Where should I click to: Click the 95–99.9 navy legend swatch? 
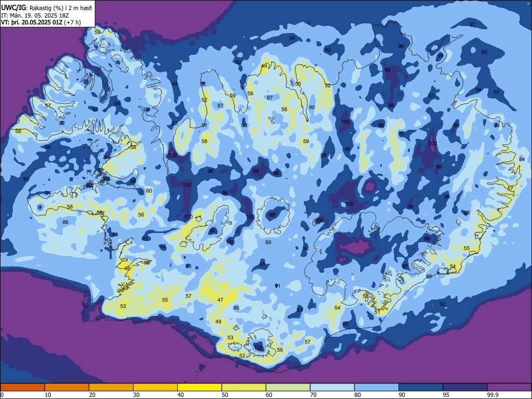[x=465, y=387]
